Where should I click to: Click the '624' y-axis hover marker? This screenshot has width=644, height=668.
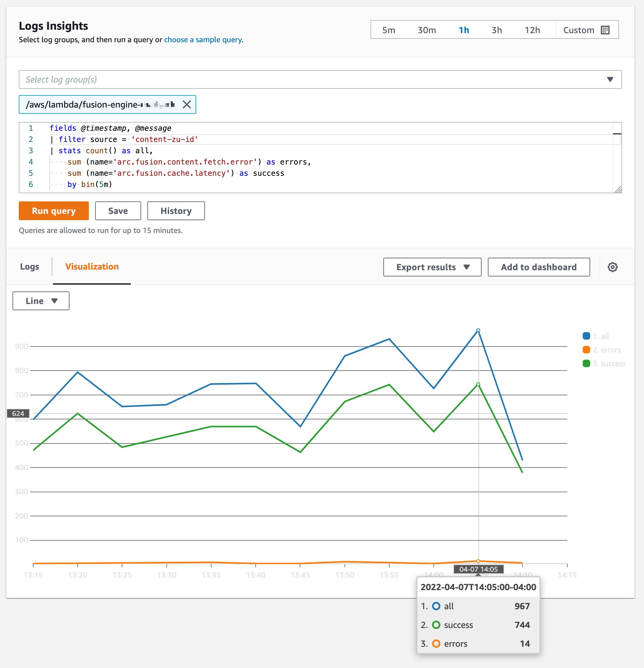[x=18, y=413]
